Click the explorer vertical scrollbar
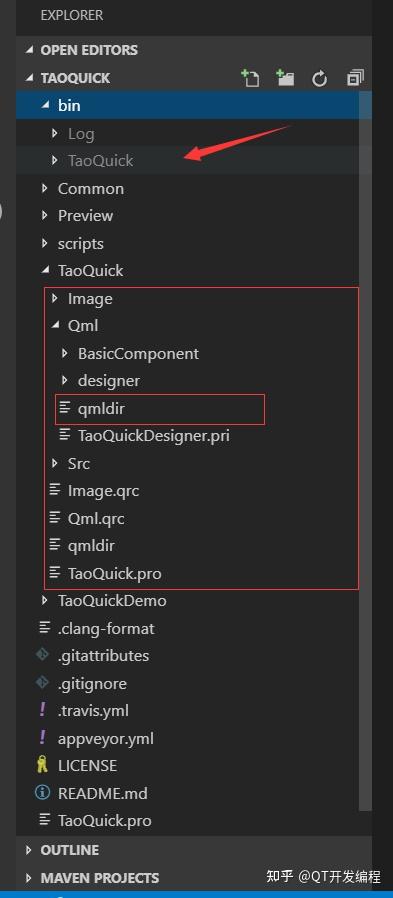This screenshot has width=393, height=898. [x=364, y=452]
